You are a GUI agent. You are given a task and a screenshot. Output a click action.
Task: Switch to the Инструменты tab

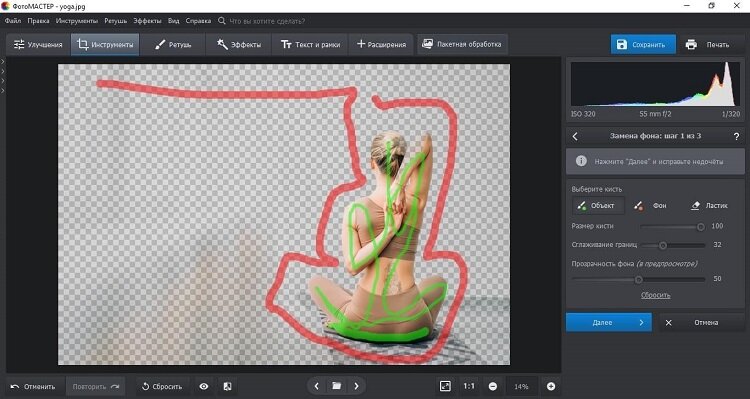pyautogui.click(x=105, y=44)
